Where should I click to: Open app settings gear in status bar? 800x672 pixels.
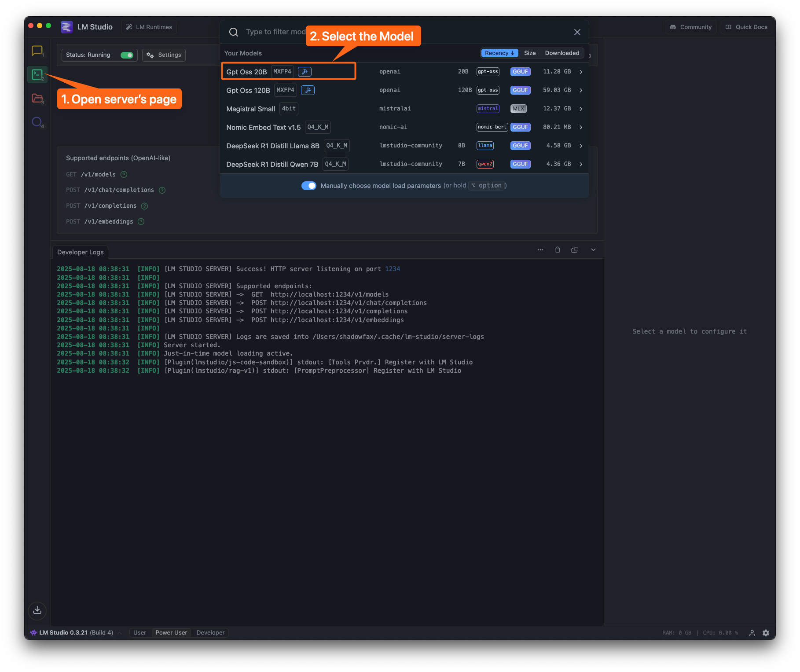click(x=766, y=633)
